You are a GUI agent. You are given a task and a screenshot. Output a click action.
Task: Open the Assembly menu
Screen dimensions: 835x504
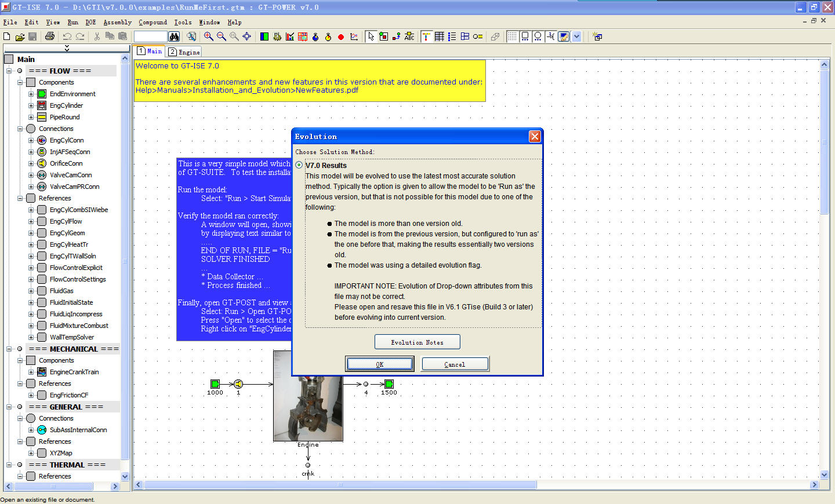tap(118, 22)
